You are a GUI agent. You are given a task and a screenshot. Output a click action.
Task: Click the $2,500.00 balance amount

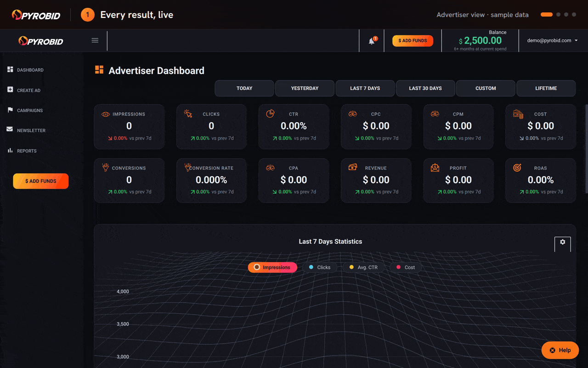480,41
